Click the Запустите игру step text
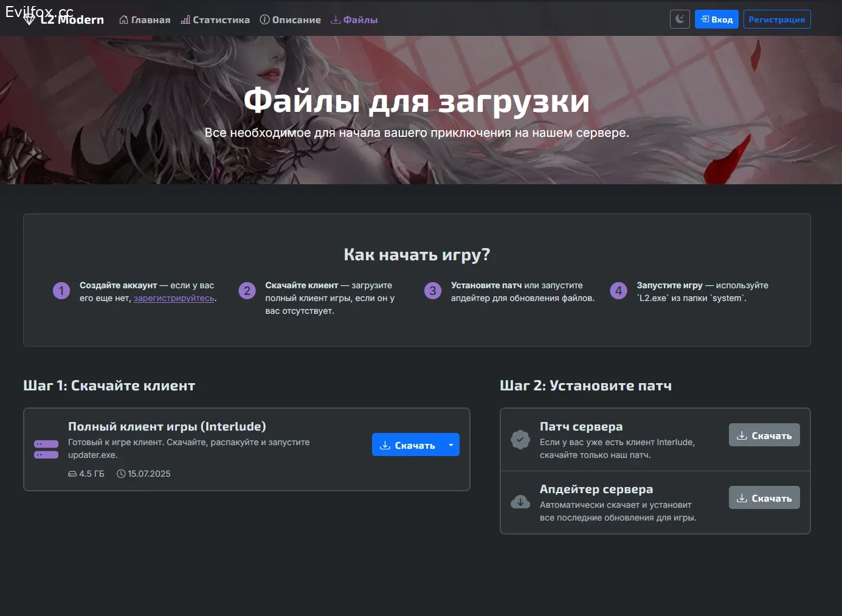842x616 pixels. click(x=669, y=285)
